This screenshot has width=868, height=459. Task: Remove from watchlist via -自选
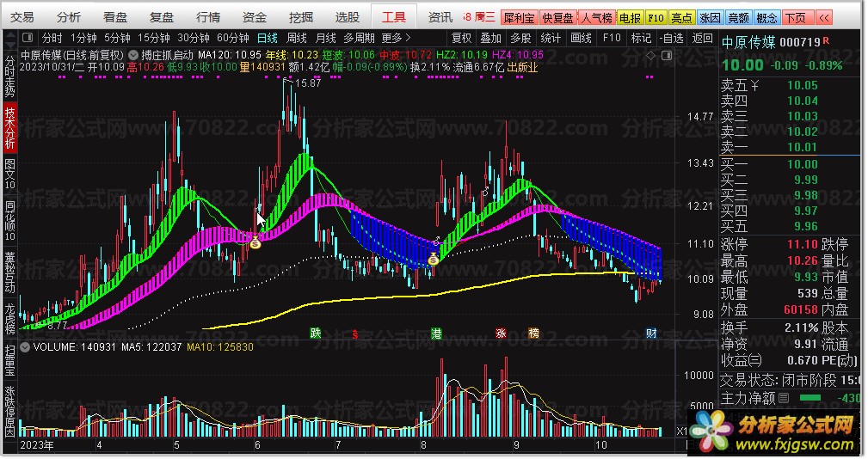point(672,38)
